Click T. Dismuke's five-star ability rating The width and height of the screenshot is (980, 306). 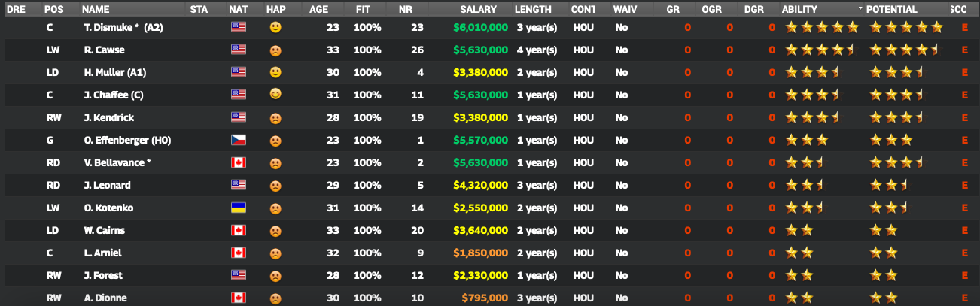(x=821, y=27)
